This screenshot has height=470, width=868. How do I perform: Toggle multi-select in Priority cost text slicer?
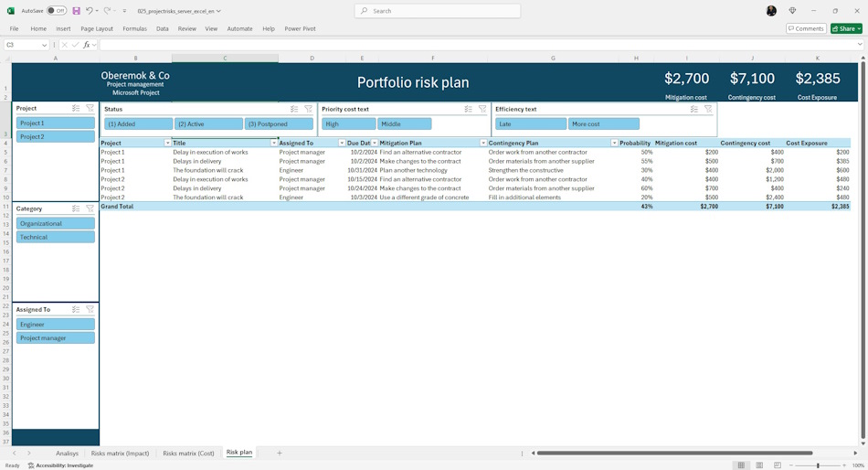click(x=469, y=109)
